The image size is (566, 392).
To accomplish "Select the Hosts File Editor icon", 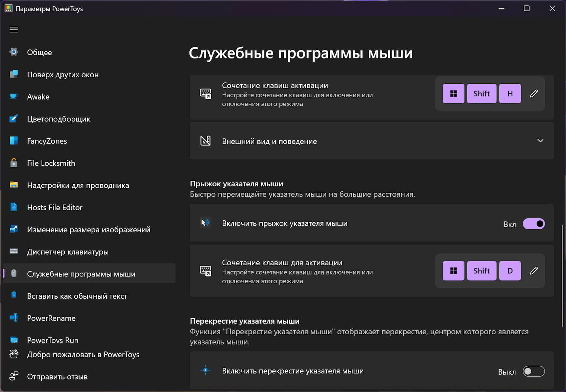I will point(14,207).
